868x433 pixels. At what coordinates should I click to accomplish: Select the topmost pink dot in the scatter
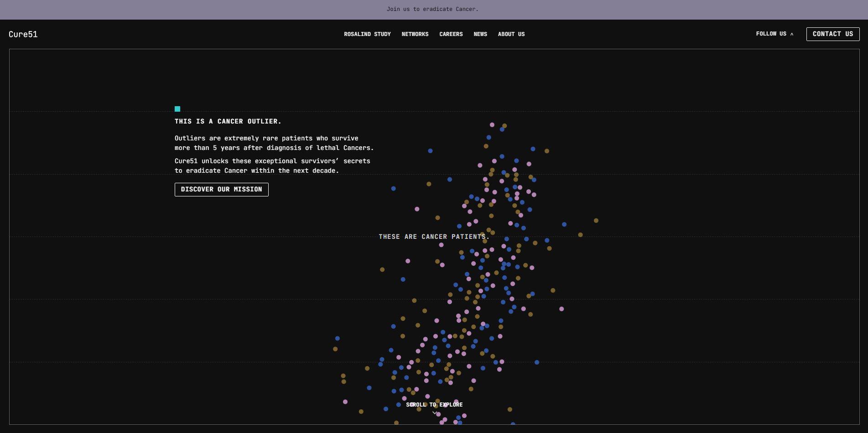(x=492, y=124)
